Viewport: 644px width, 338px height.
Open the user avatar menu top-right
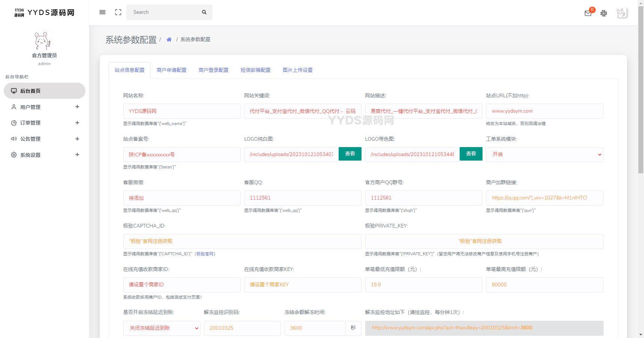[621, 13]
